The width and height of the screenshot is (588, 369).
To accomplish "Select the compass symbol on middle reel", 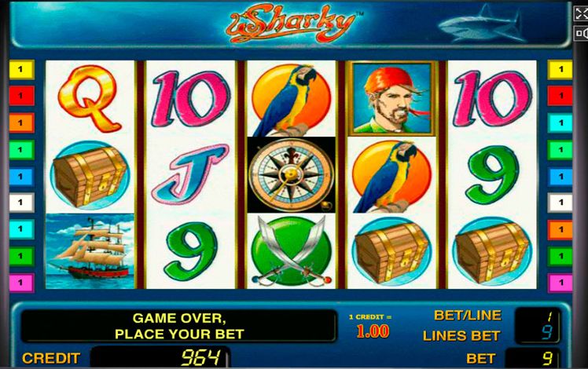I will coord(292,175).
